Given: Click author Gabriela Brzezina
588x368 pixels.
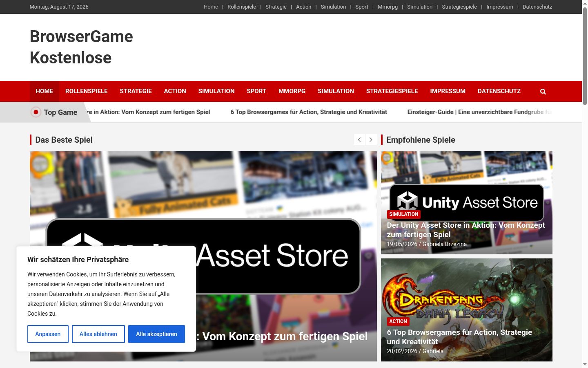Looking at the screenshot, I should (444, 244).
